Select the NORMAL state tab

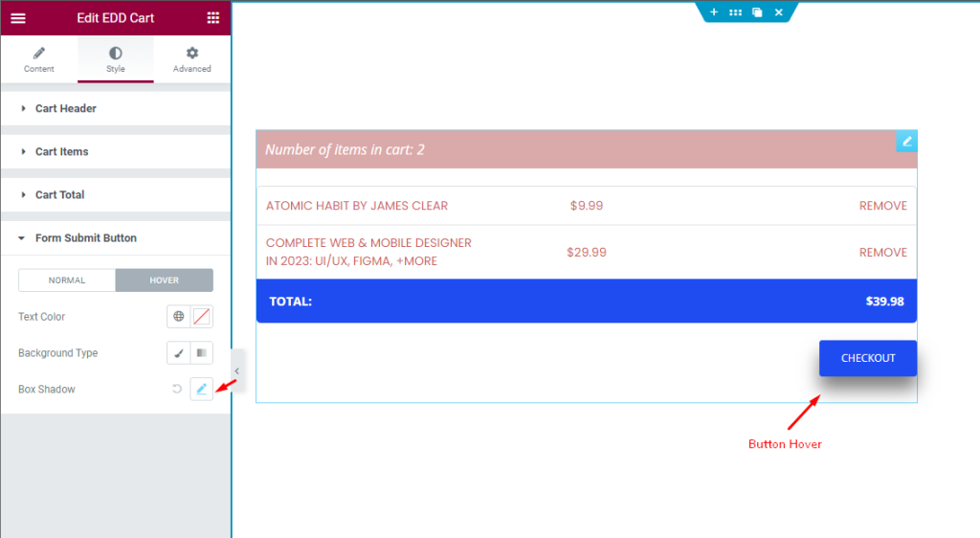click(67, 280)
